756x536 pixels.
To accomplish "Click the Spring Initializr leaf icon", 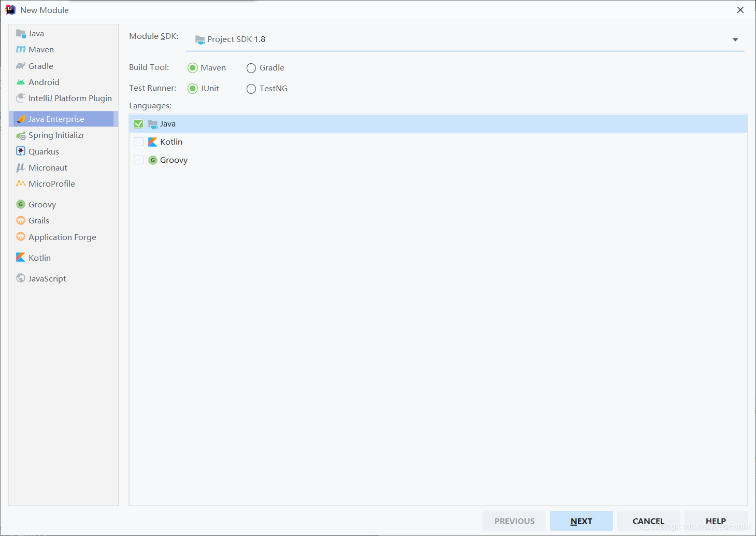I will 21,135.
